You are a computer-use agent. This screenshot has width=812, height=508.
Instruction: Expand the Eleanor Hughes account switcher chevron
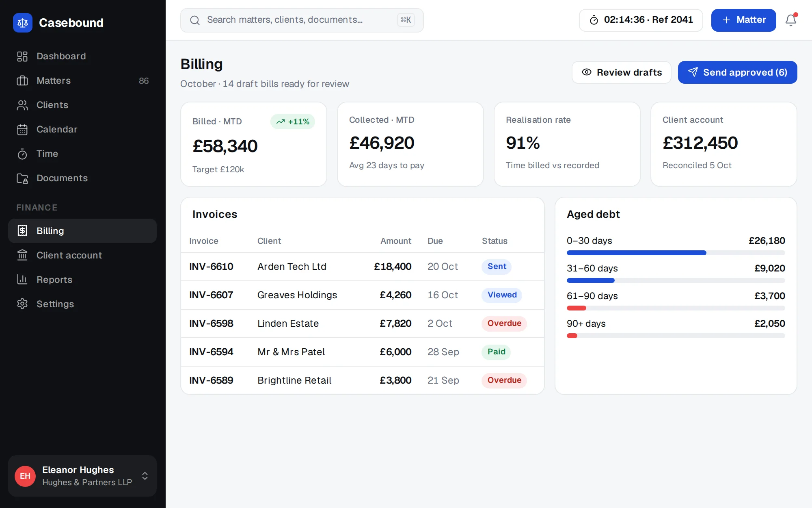[145, 476]
